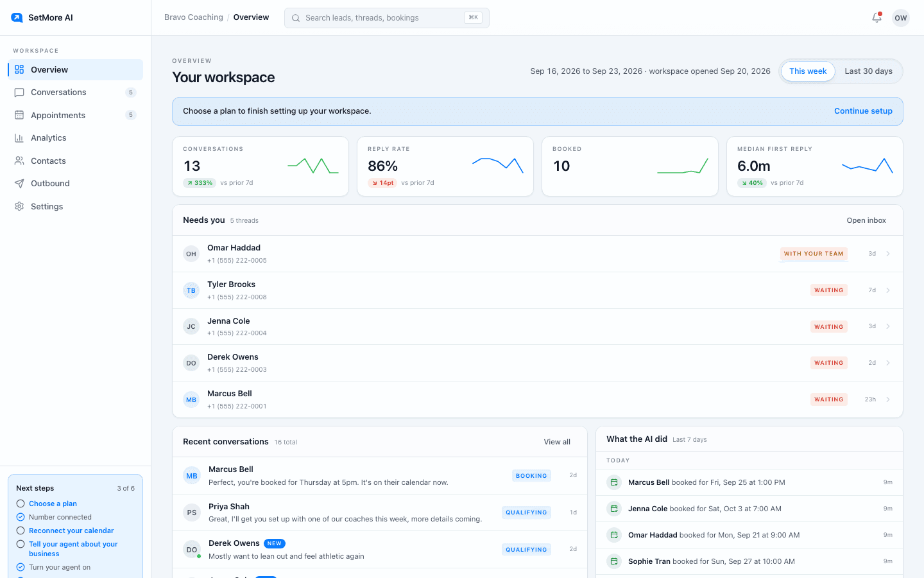
Task: Expand Omar Haddad thread chevron
Action: [x=888, y=254]
